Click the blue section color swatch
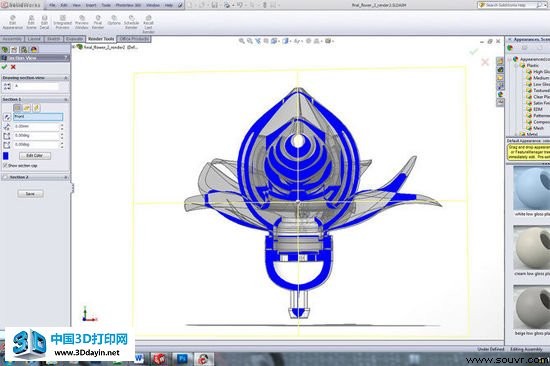The width and height of the screenshot is (550, 366). point(6,155)
